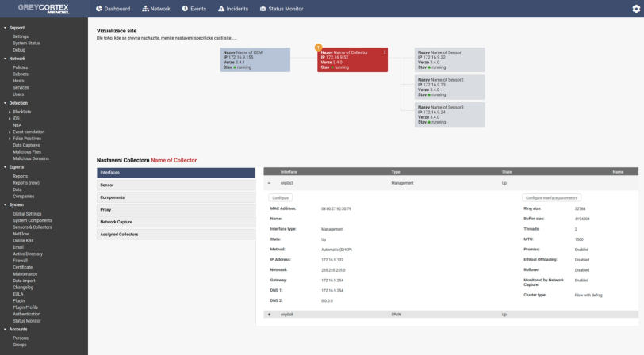Expand the Event correlation tree item
The image size is (644, 355).
[x=10, y=132]
